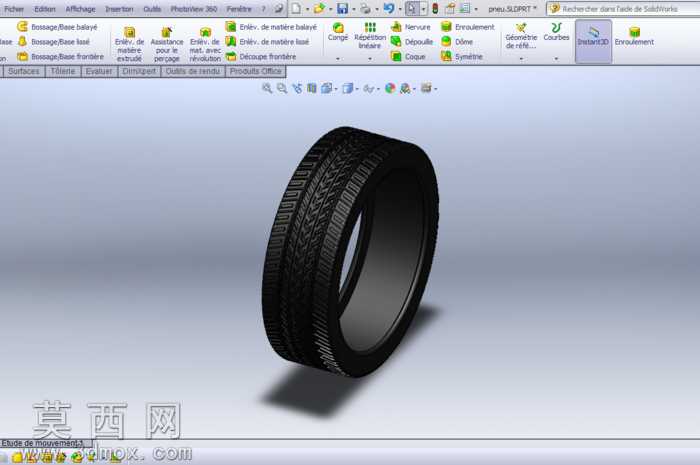Save pneu.SLDPRT with the floppy icon
Screen dimensions: 700x465
342,8
